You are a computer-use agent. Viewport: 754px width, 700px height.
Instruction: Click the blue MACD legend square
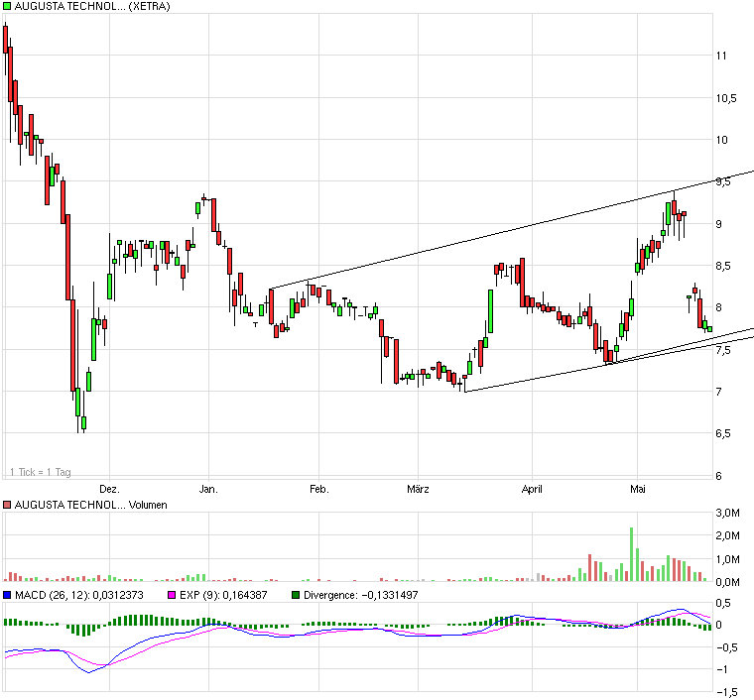7,595
